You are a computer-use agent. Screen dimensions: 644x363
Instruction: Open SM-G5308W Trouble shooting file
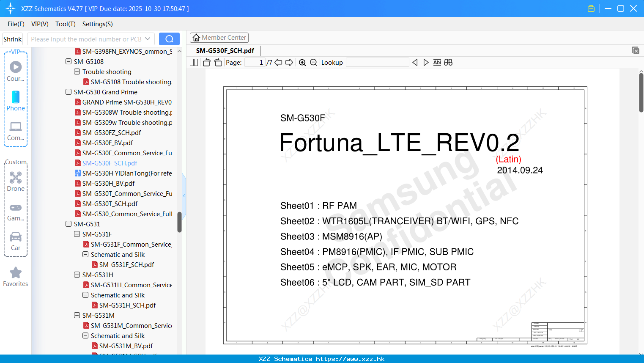123,112
